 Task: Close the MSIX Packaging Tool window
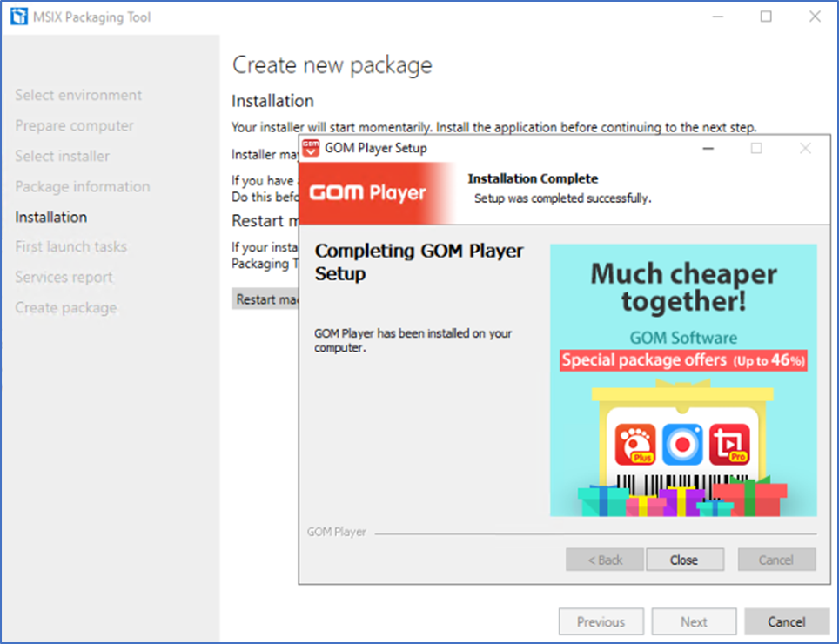815,17
